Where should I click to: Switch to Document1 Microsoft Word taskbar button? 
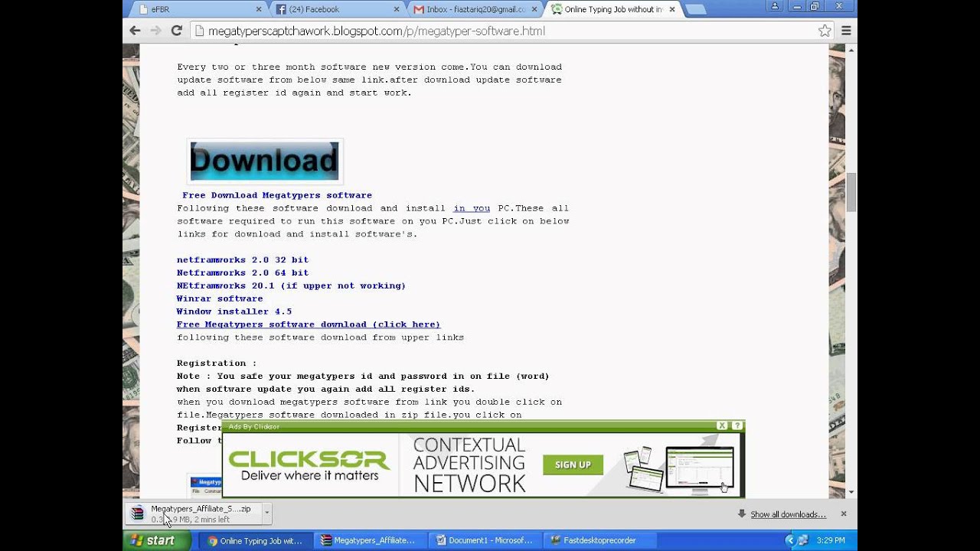[x=485, y=540]
